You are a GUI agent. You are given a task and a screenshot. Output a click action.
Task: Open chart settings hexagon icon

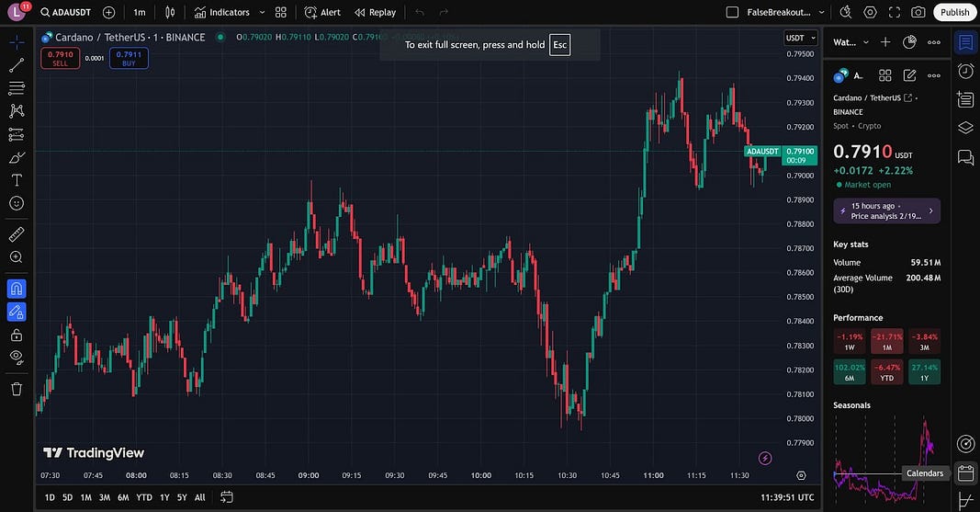(870, 13)
